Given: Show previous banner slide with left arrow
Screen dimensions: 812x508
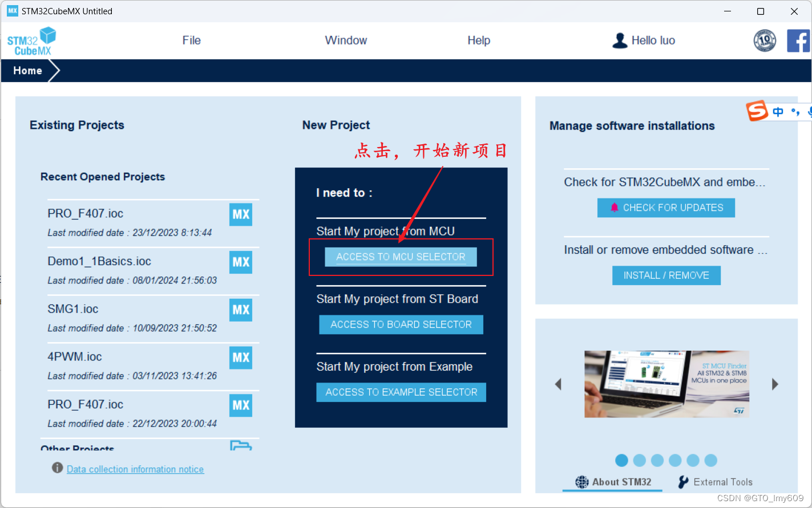Looking at the screenshot, I should 558,384.
